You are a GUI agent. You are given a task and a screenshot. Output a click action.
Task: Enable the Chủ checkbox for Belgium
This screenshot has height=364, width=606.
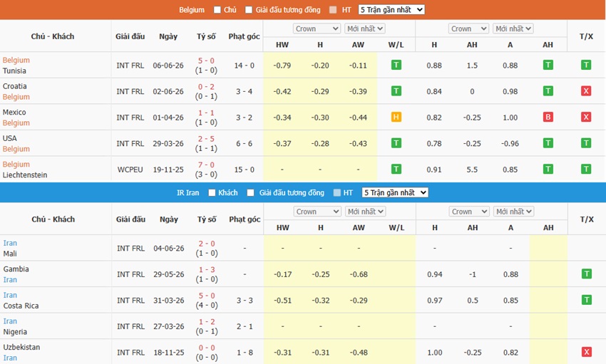coord(217,10)
